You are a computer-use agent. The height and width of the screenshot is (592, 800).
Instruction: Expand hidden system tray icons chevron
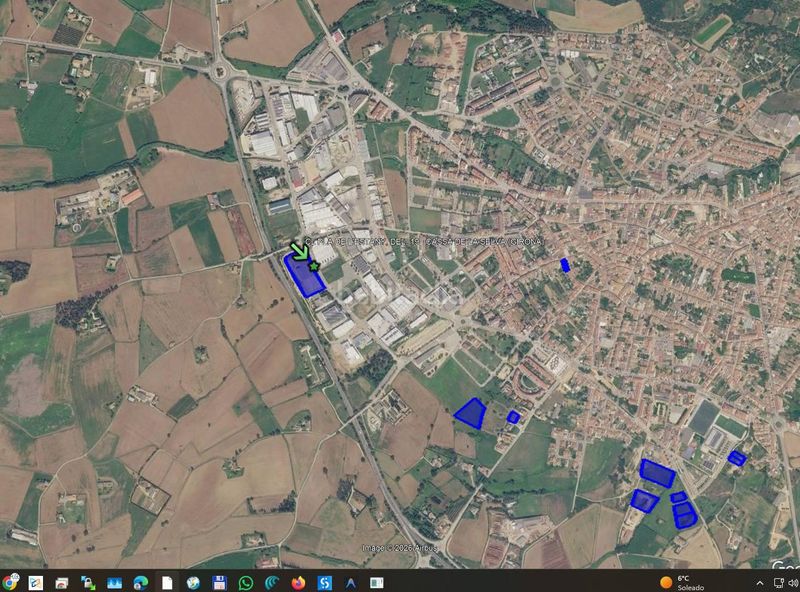tap(760, 583)
